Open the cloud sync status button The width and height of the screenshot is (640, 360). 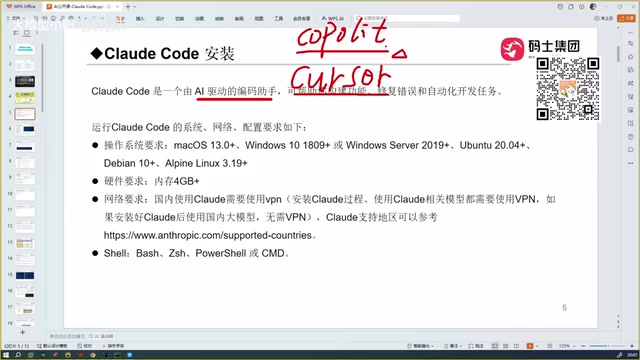[603, 18]
